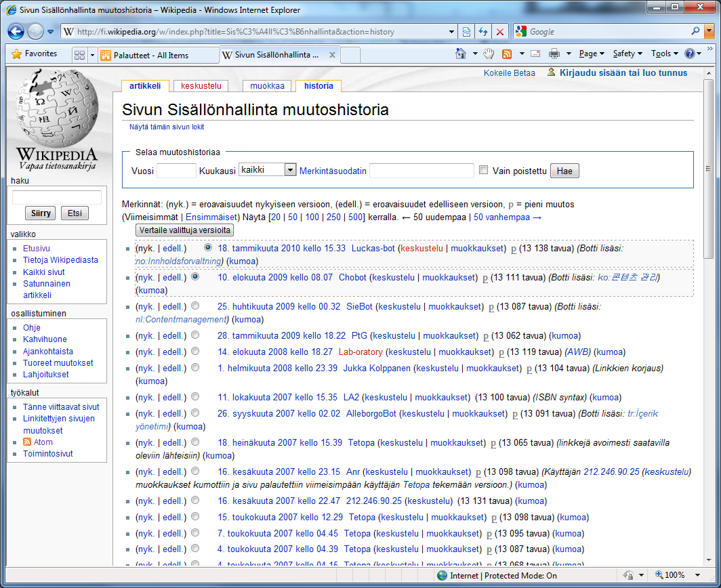Open the Safety menu dropdown
Viewport: 721px width, 588px height.
point(627,54)
